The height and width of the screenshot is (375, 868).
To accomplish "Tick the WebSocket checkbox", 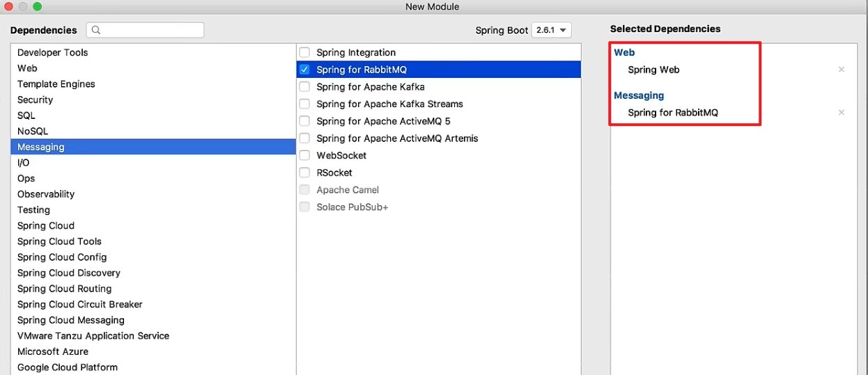I will click(304, 155).
